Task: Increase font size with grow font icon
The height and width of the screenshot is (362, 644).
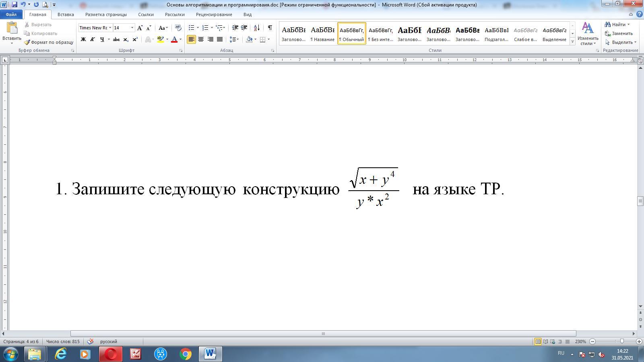Action: [x=140, y=28]
